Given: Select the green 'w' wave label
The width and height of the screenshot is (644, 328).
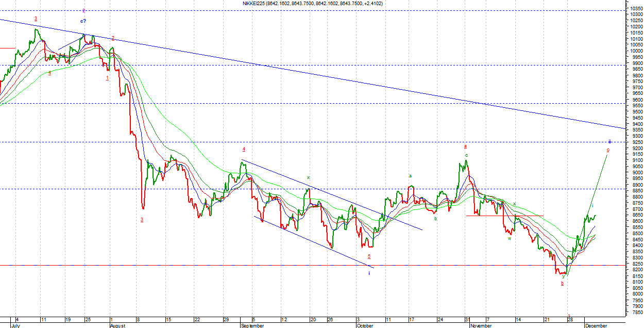Looking at the screenshot, I should (510, 238).
